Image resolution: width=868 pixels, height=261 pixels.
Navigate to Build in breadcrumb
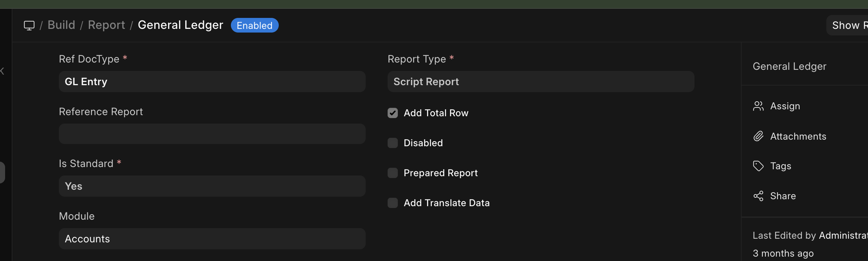pos(61,25)
